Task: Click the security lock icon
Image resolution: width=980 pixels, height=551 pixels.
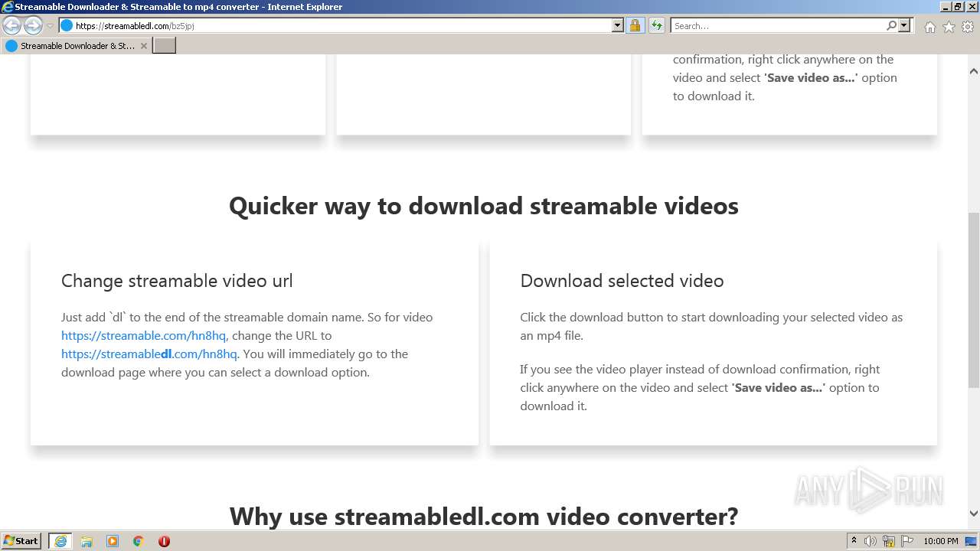Action: coord(635,25)
